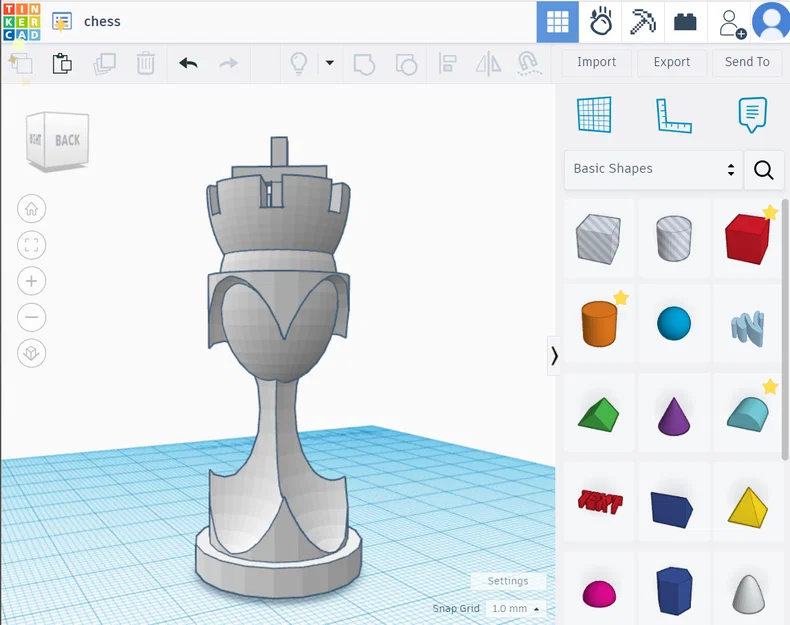Open the Tinkercad home logo
790x625 pixels.
click(21, 22)
